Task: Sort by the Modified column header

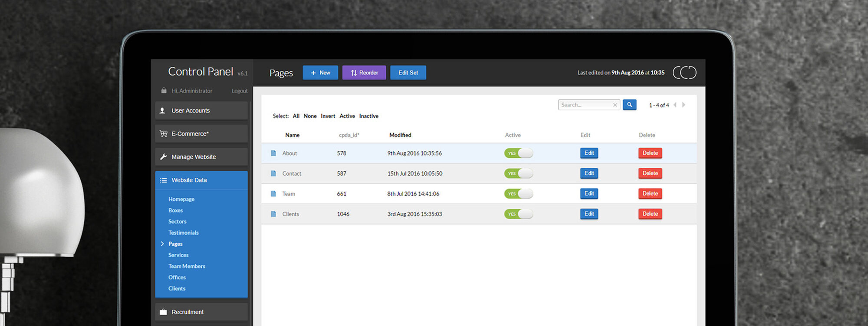Action: pos(400,135)
